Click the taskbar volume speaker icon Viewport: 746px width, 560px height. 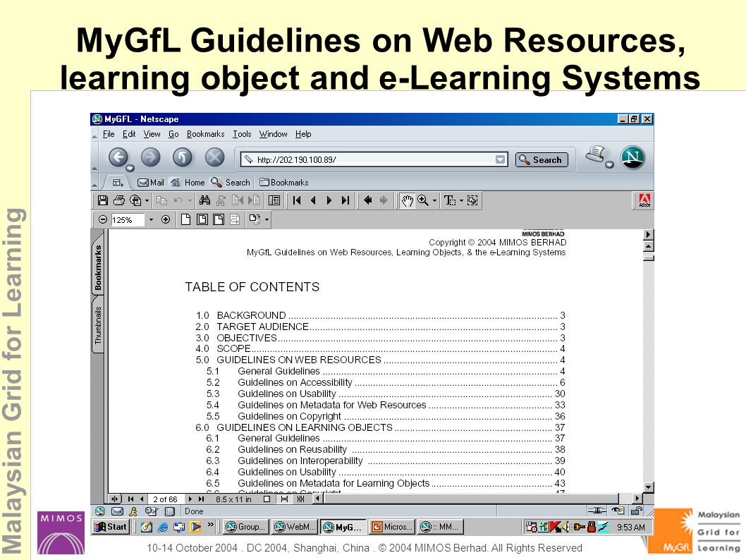566,527
